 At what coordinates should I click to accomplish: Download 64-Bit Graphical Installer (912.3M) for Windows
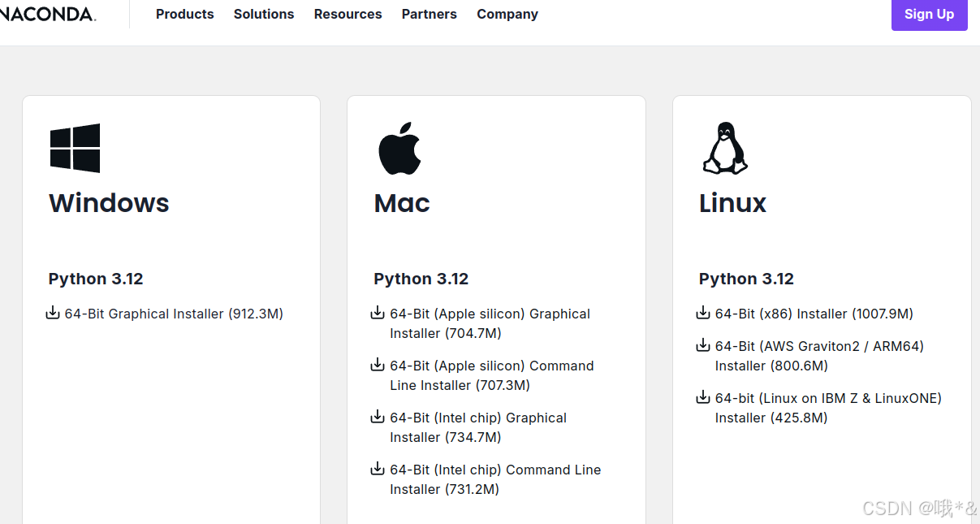pyautogui.click(x=174, y=314)
